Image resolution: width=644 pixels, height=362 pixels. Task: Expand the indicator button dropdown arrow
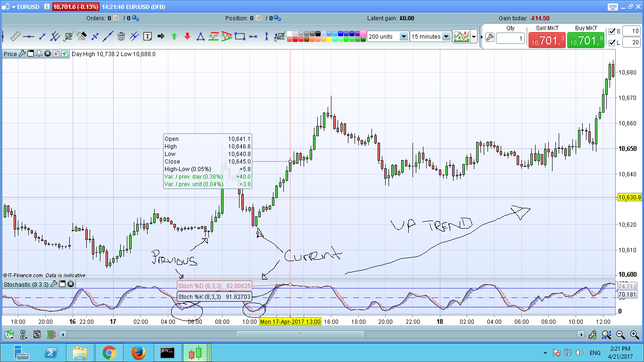pyautogui.click(x=474, y=36)
